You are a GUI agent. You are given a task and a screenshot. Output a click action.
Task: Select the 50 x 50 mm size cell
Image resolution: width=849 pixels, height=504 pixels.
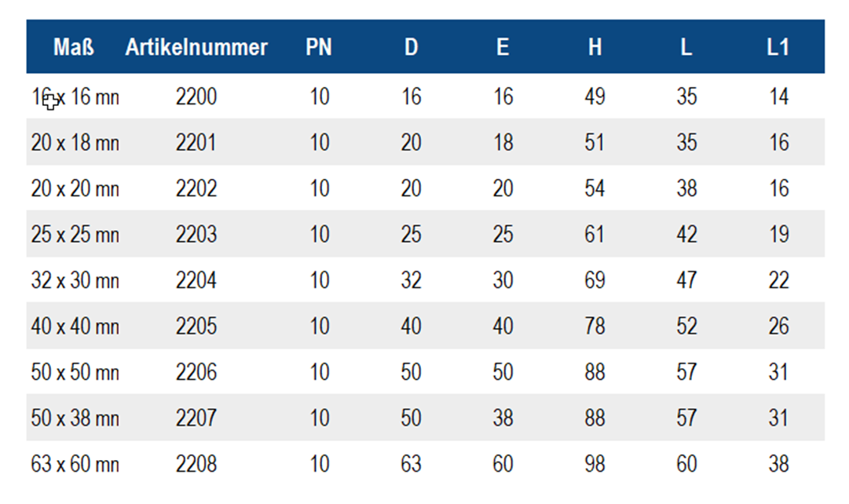[x=75, y=372]
